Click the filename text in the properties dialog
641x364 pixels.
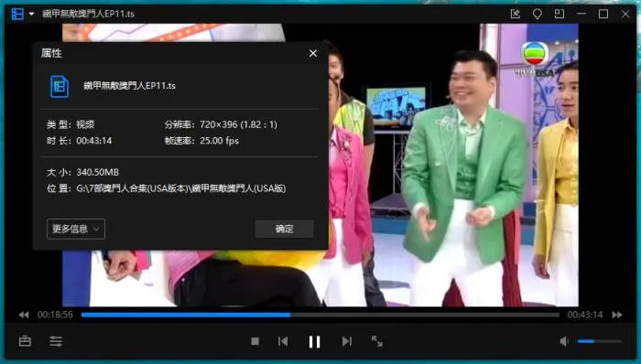pyautogui.click(x=130, y=86)
